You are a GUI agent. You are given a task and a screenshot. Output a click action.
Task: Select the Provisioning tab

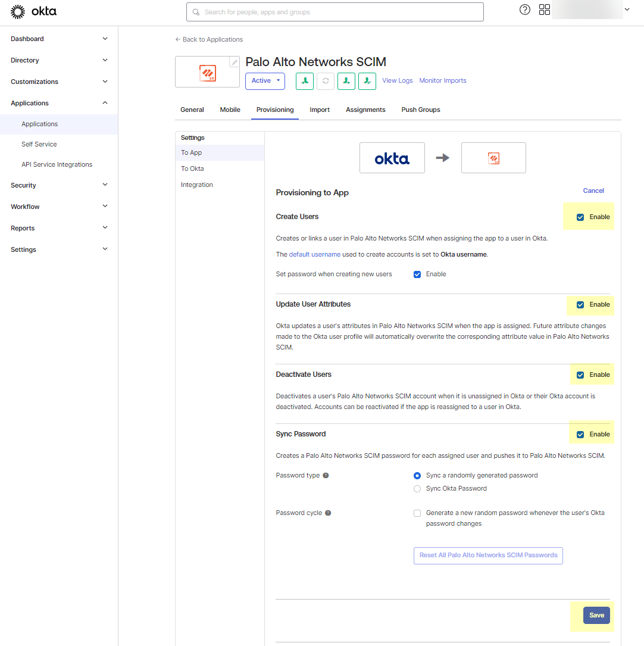tap(275, 110)
